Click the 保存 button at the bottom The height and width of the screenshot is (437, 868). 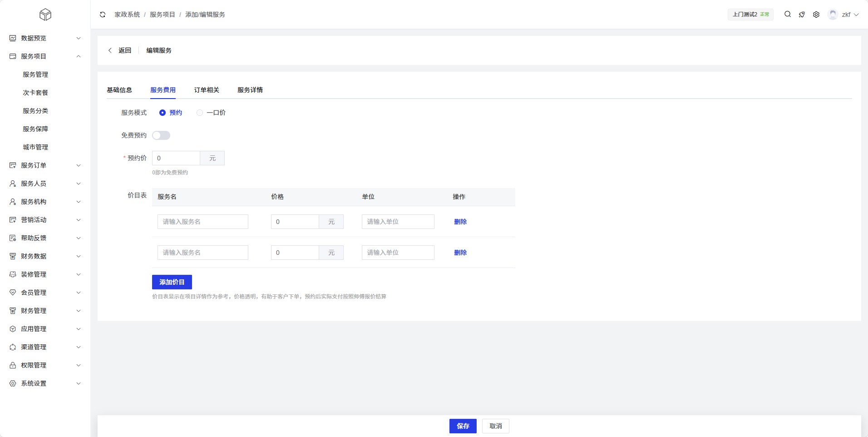point(463,426)
